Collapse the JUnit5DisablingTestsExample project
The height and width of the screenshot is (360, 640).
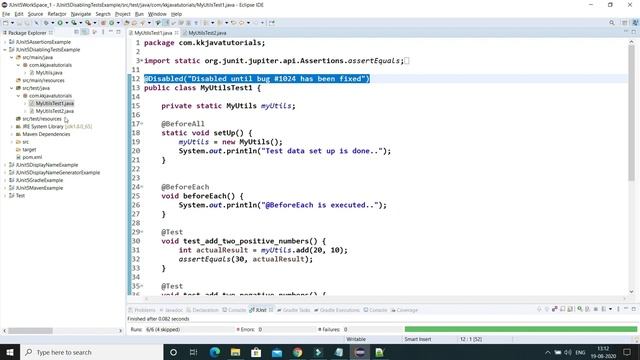[5, 50]
